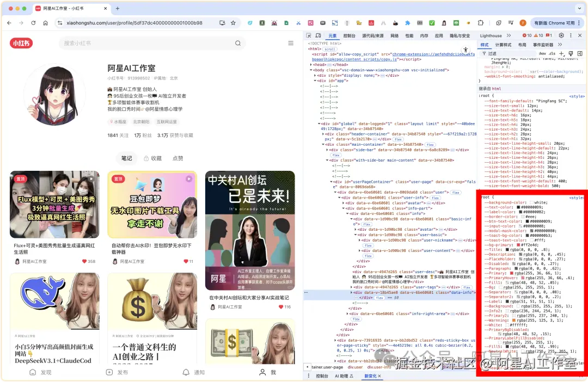Screen dimensions: 588x382
Task: Expand the side-bar div node
Action: click(x=327, y=150)
